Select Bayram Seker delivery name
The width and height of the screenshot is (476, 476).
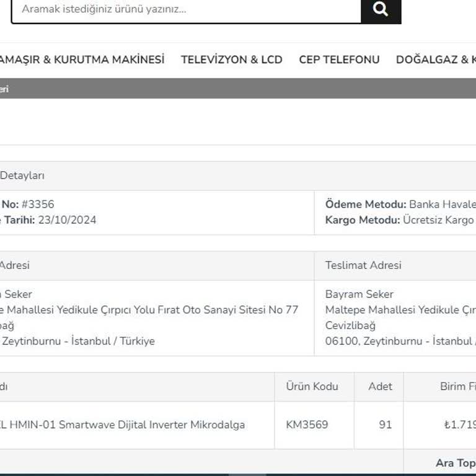(359, 294)
